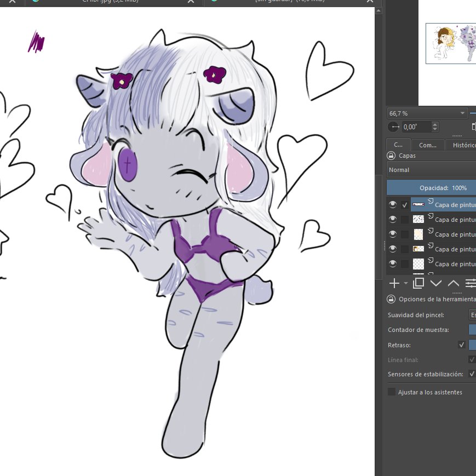Click the dimmed 'Línea final:' label
Screen dimensions: 476x476
tap(403, 360)
